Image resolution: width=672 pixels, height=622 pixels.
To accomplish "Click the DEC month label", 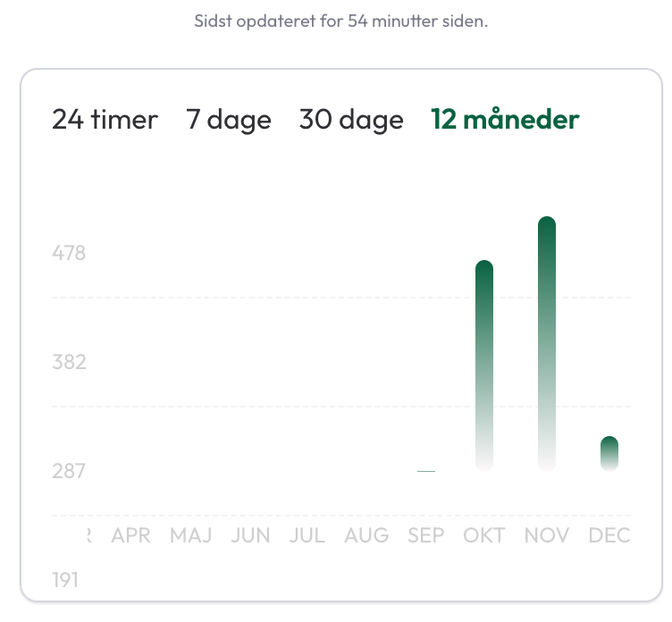I will point(609,536).
